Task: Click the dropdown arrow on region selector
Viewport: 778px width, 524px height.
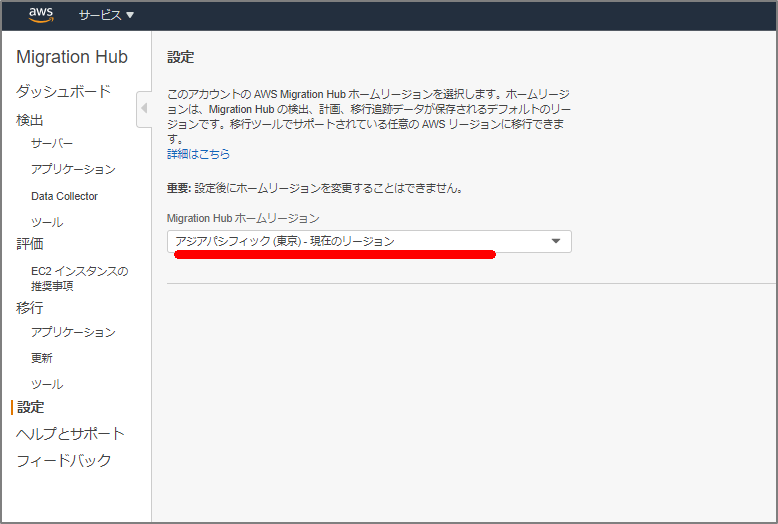Action: pyautogui.click(x=556, y=241)
